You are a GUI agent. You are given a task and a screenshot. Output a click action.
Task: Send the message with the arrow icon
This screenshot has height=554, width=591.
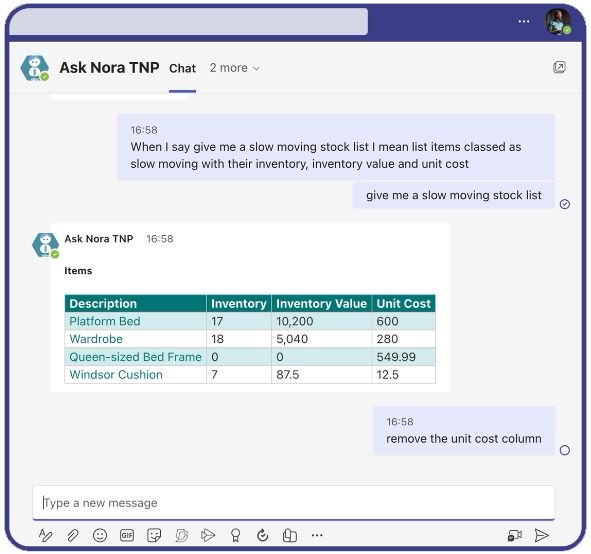click(x=541, y=535)
